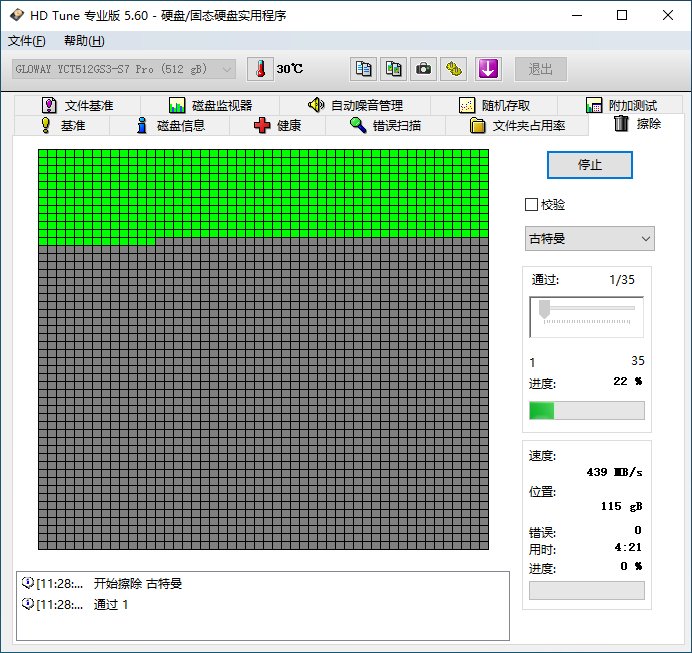Click the info icon of 通过 1 log row

28,604
